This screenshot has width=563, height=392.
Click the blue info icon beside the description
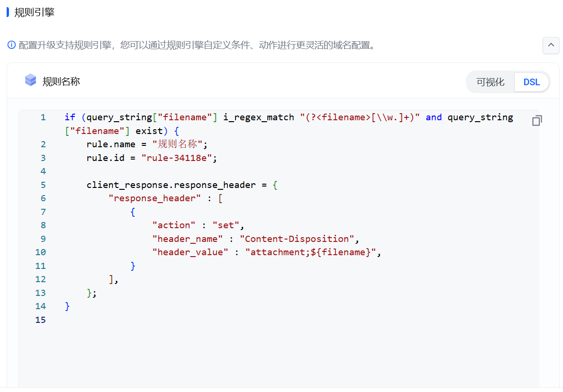pos(11,45)
